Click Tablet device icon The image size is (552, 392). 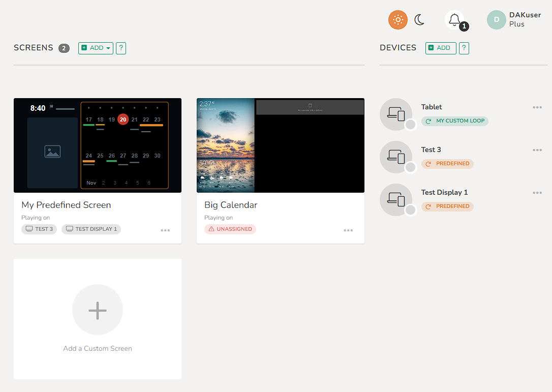pyautogui.click(x=396, y=114)
